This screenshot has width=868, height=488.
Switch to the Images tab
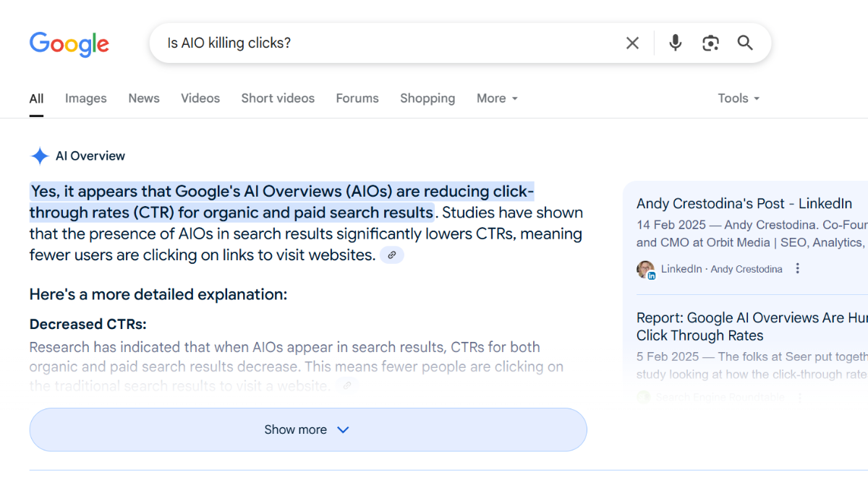point(85,98)
